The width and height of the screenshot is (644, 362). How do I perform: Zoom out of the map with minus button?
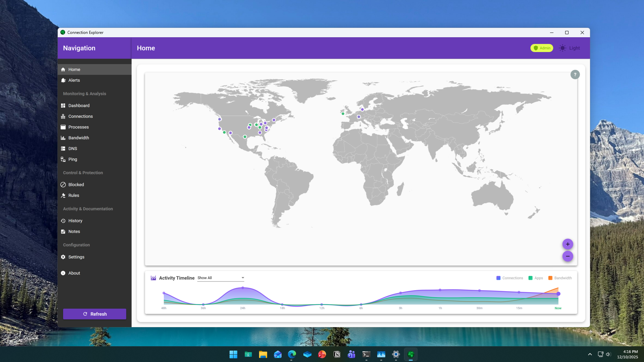pos(567,256)
